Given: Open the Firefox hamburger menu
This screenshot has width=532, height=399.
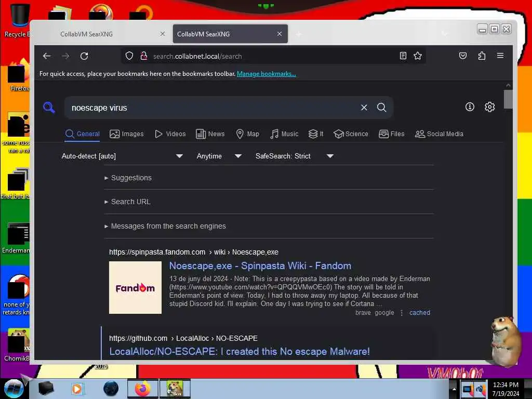Looking at the screenshot, I should point(500,56).
